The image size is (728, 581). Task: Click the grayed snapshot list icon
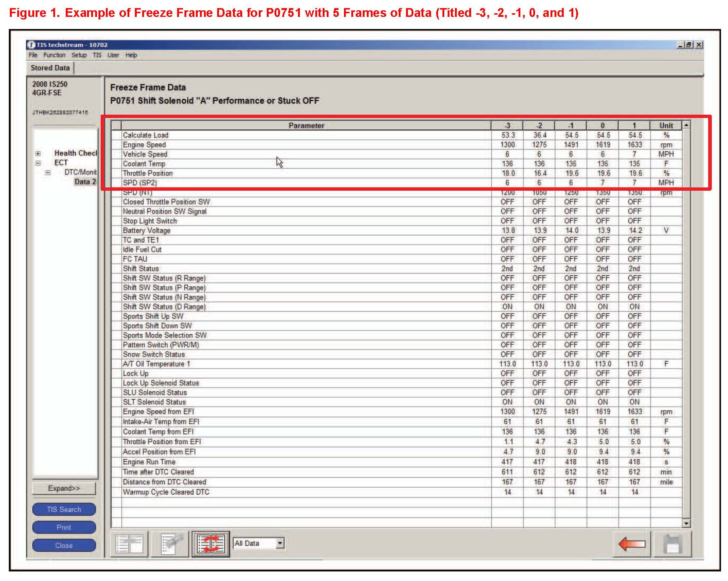pyautogui.click(x=170, y=544)
